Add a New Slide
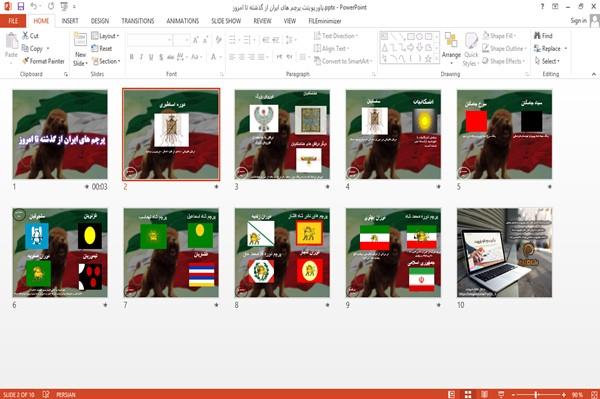Viewport: 600px width, 399px height. 80,49
